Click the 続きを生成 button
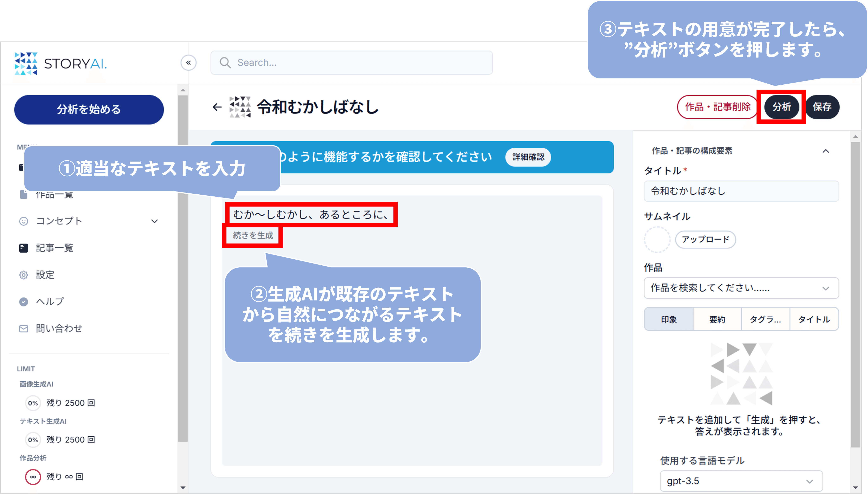The image size is (868, 494). click(253, 235)
